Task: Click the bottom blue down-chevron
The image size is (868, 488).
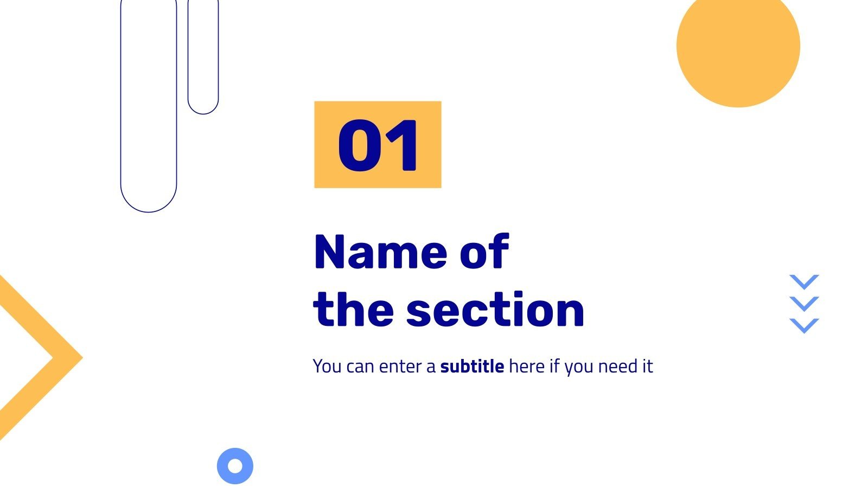Action: coord(804,326)
